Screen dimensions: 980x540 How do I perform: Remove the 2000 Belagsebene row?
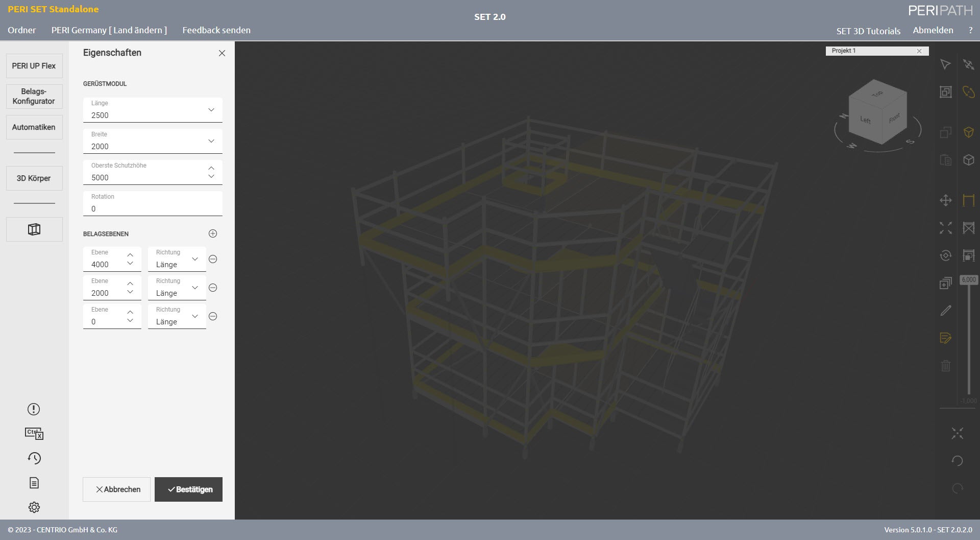tap(213, 287)
